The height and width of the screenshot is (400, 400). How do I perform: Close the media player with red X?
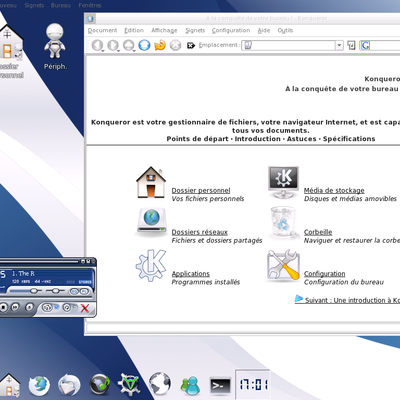pyautogui.click(x=85, y=308)
